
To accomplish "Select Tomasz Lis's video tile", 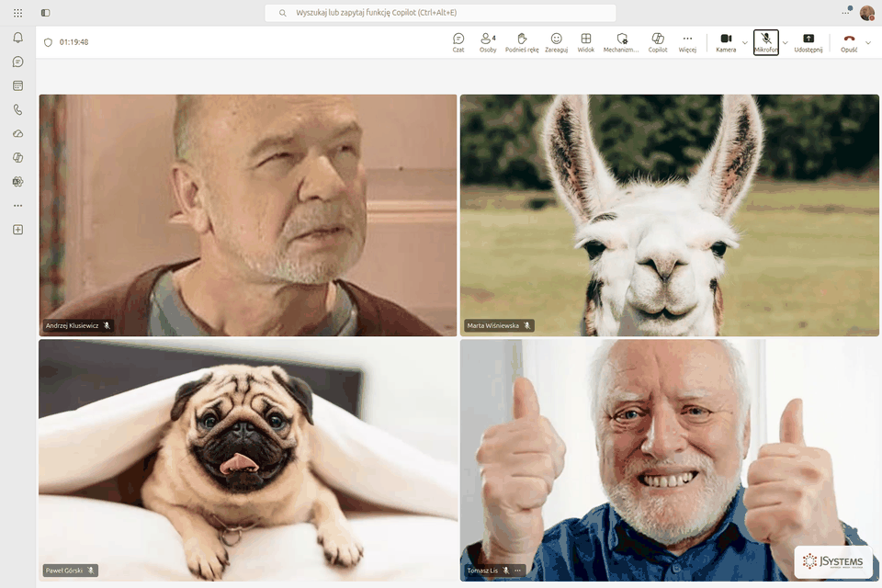I will click(670, 460).
